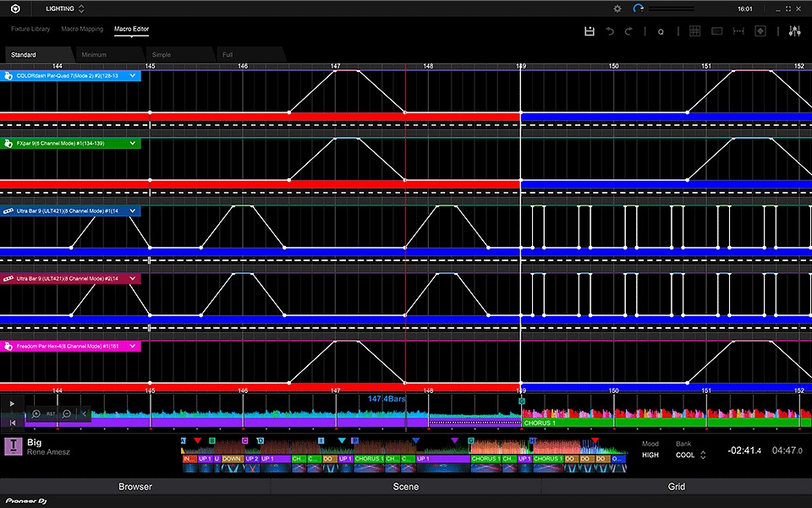Click memory cue marker B in overview
The image size is (812, 508).
point(212,440)
